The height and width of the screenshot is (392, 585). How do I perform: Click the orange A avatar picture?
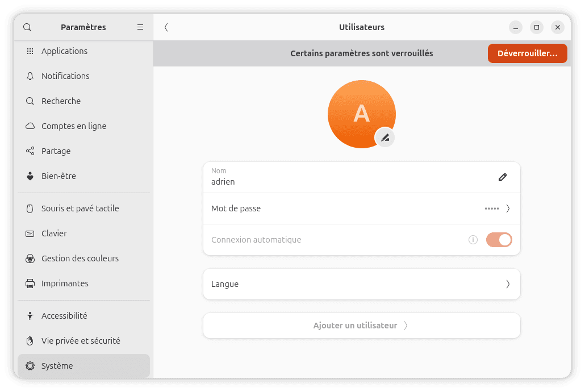(362, 114)
